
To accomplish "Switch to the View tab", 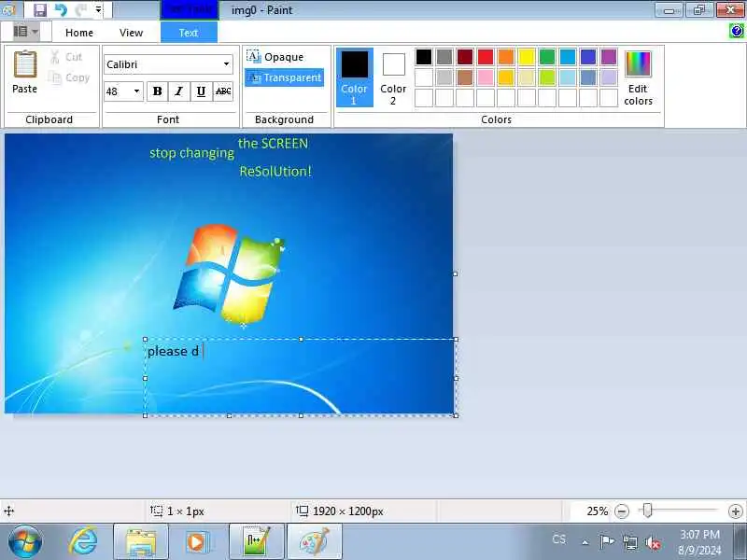I will point(131,33).
